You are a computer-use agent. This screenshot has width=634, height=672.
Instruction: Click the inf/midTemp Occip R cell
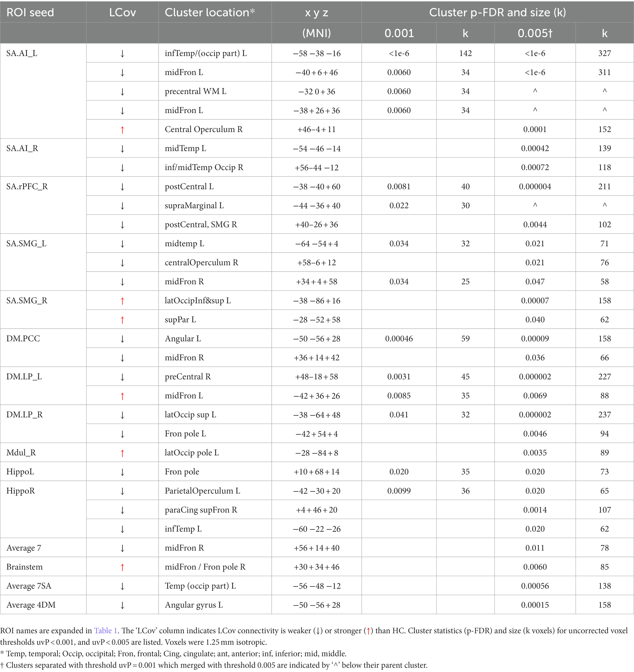pyautogui.click(x=204, y=168)
